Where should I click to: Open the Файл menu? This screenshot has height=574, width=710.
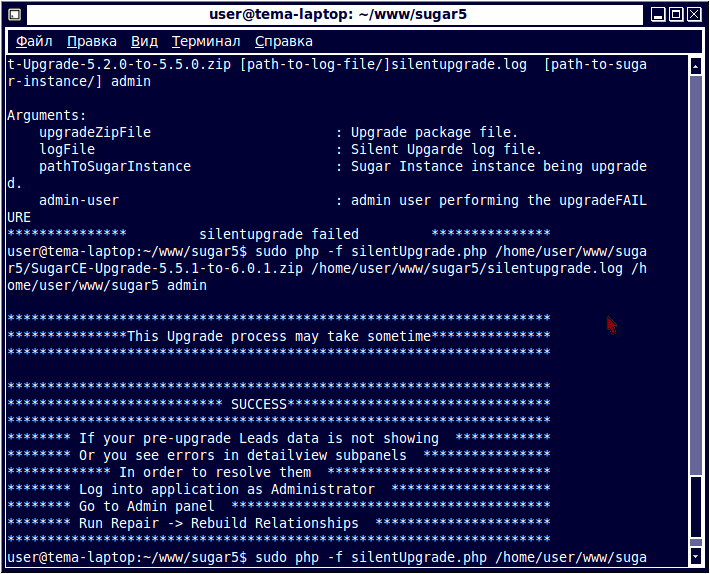click(34, 41)
